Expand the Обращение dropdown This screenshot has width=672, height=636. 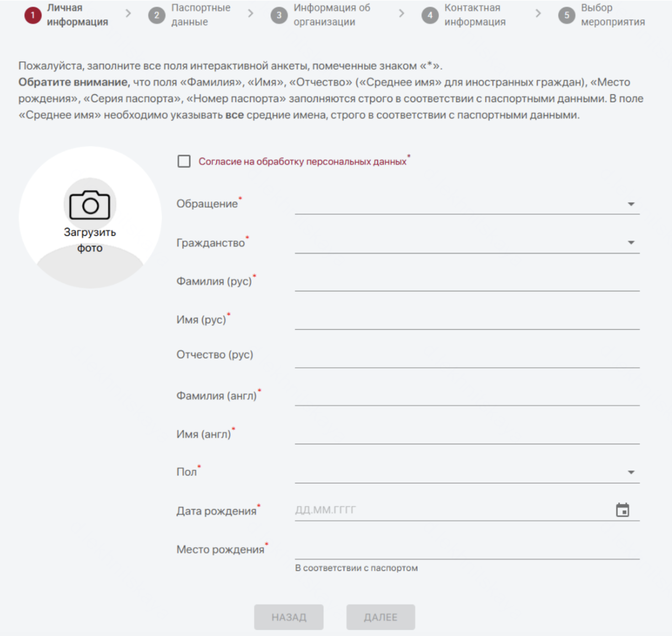click(631, 204)
